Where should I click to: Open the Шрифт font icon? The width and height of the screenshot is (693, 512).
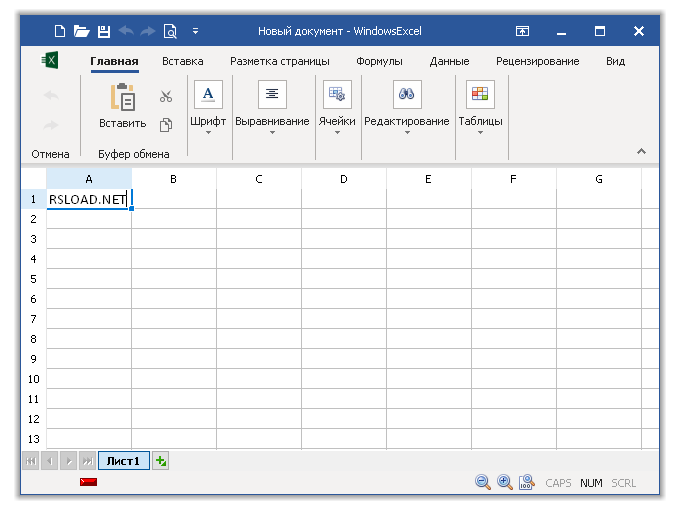(208, 94)
